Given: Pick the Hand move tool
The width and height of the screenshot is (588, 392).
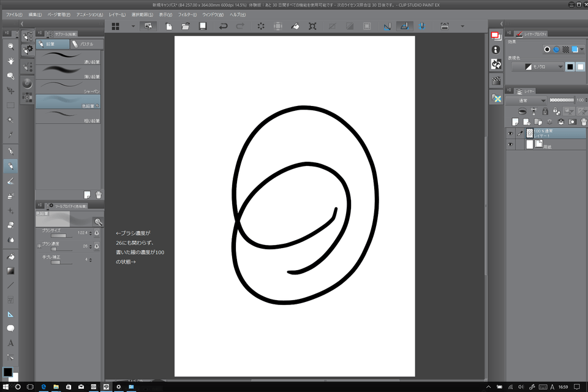Looking at the screenshot, I should 10,61.
